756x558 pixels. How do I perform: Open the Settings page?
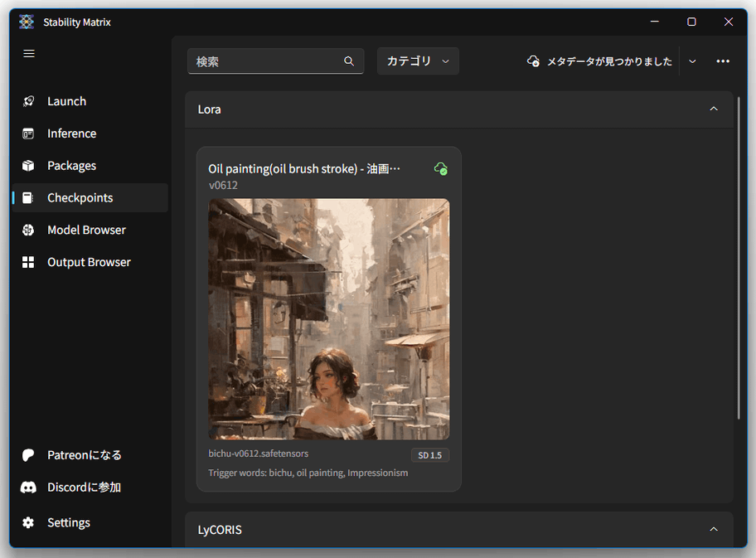[x=90, y=523]
